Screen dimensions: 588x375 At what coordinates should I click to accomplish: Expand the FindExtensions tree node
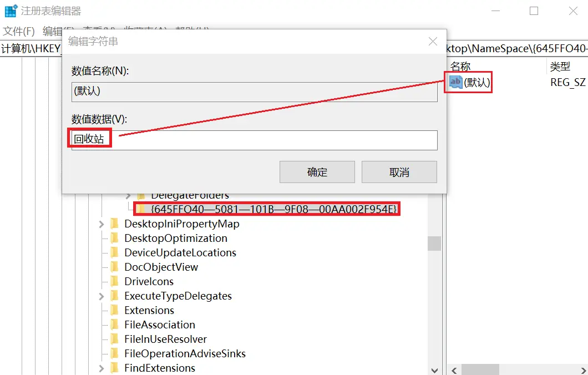point(101,368)
